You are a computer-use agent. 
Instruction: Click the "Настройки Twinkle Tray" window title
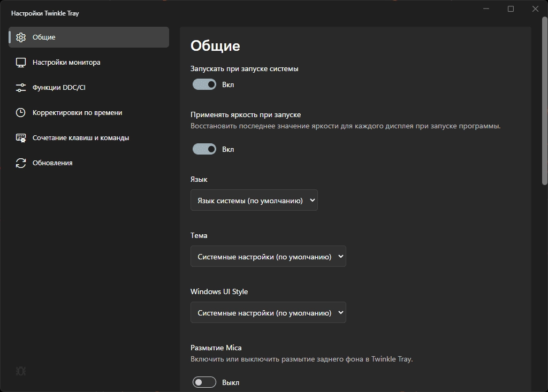pos(45,13)
